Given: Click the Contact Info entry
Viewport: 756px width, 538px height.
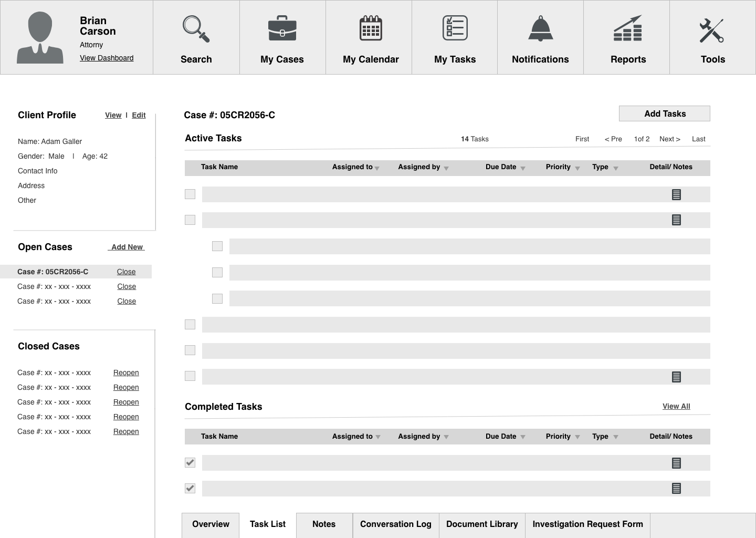Looking at the screenshot, I should point(37,171).
